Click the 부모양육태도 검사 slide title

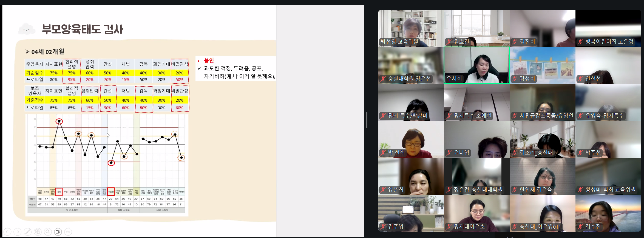[x=82, y=29]
